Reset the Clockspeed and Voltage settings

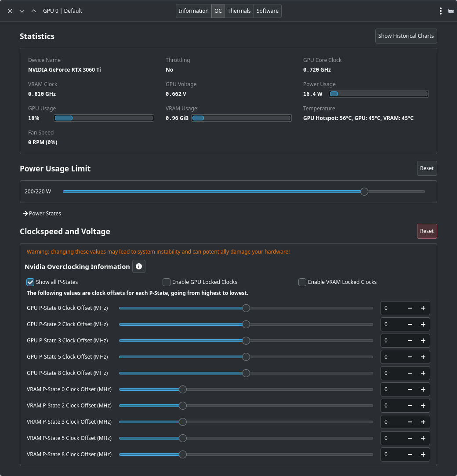point(426,231)
